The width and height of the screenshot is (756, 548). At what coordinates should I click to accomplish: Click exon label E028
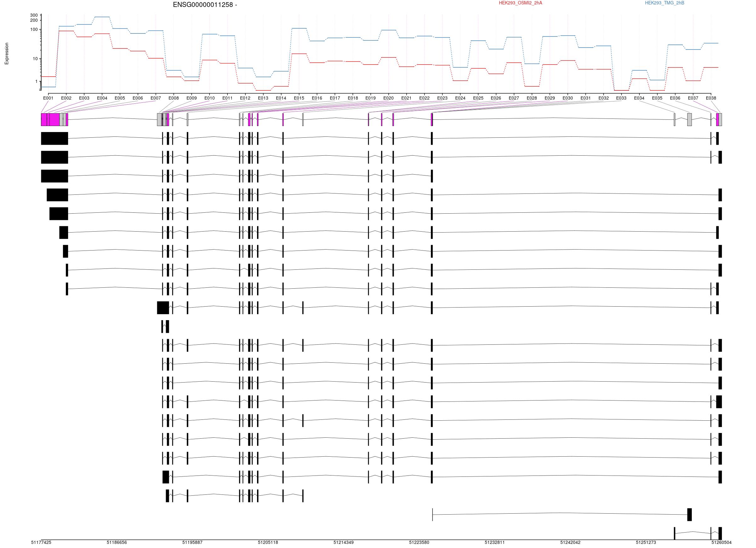532,98
